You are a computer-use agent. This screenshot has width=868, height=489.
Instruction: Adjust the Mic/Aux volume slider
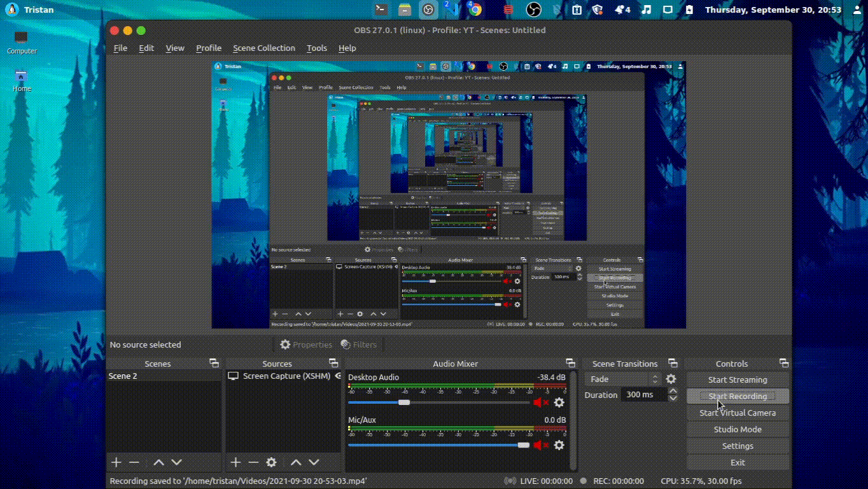(439, 445)
